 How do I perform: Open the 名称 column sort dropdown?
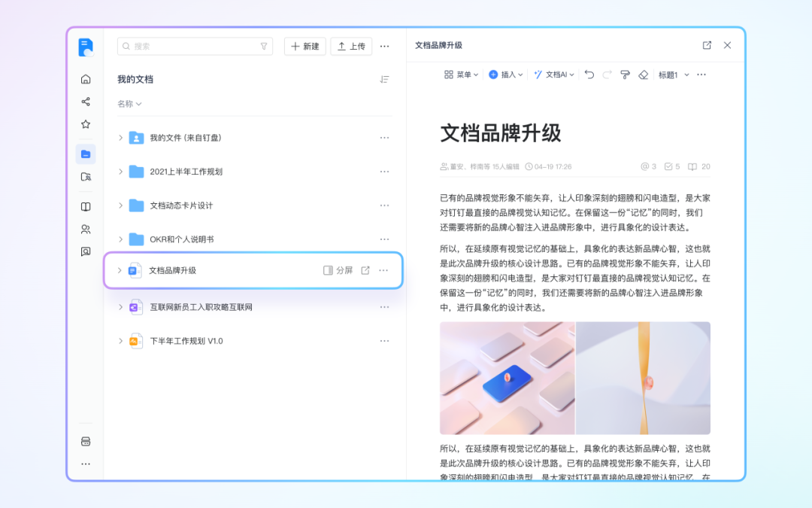tap(129, 104)
